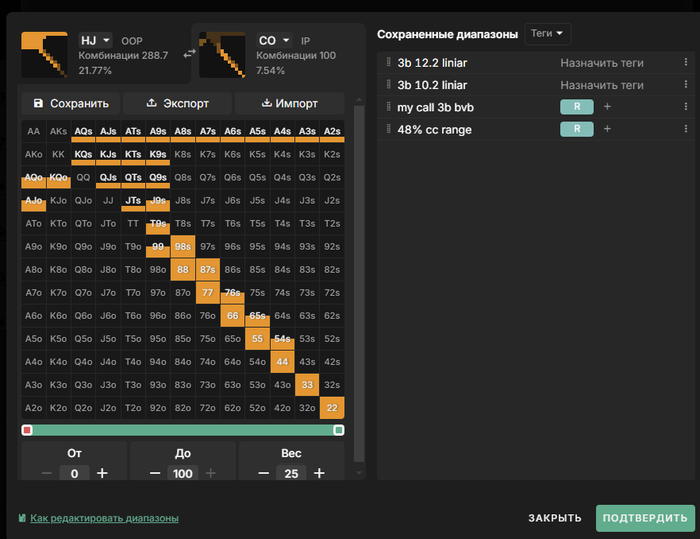
Task: Click the До value field
Action: pos(183,473)
